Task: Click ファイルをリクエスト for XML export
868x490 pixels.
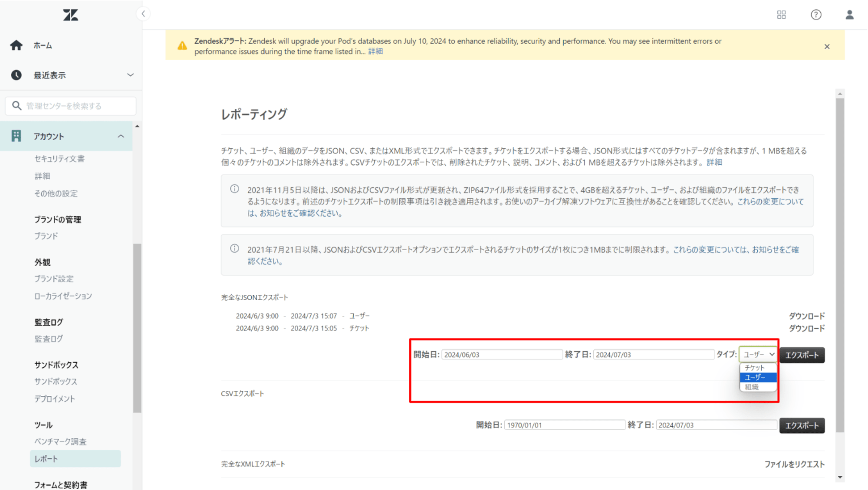Action: 794,464
